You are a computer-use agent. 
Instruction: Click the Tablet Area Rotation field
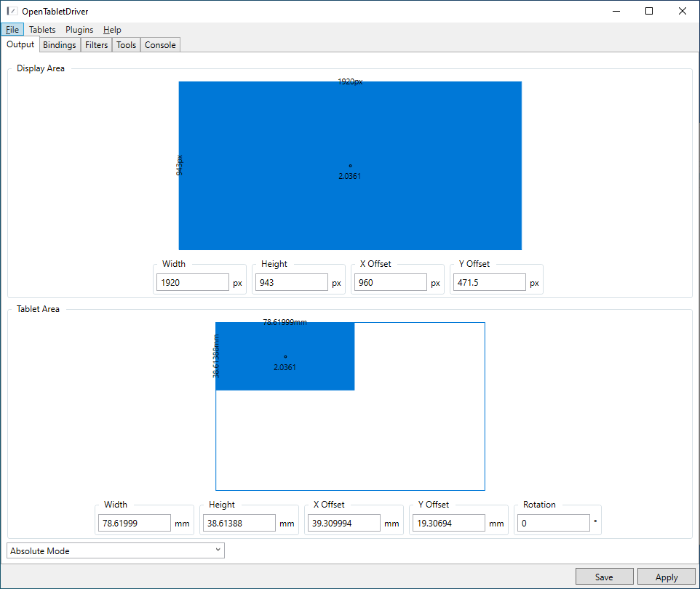(554, 523)
